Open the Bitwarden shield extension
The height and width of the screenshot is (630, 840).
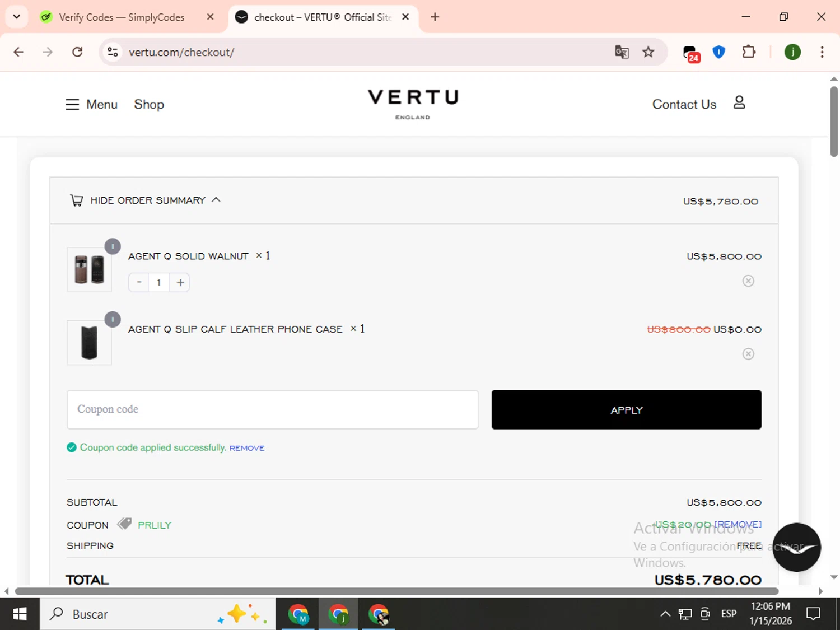tap(718, 52)
